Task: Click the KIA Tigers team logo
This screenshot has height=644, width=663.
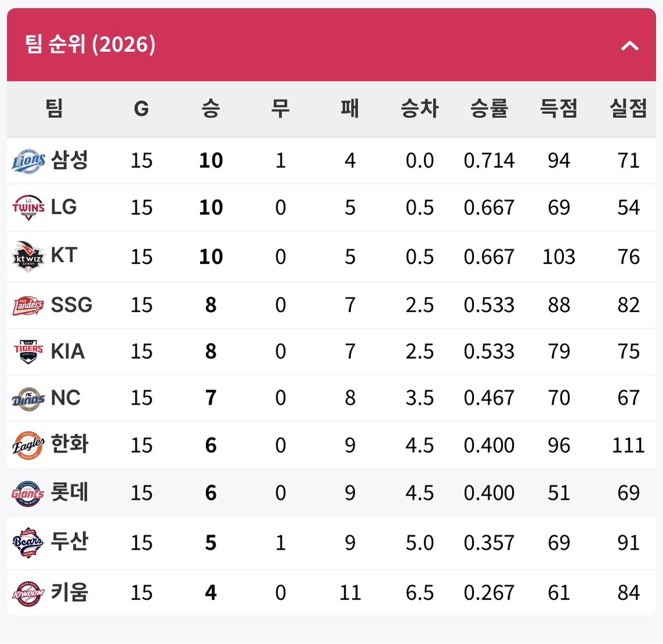Action: [x=28, y=351]
